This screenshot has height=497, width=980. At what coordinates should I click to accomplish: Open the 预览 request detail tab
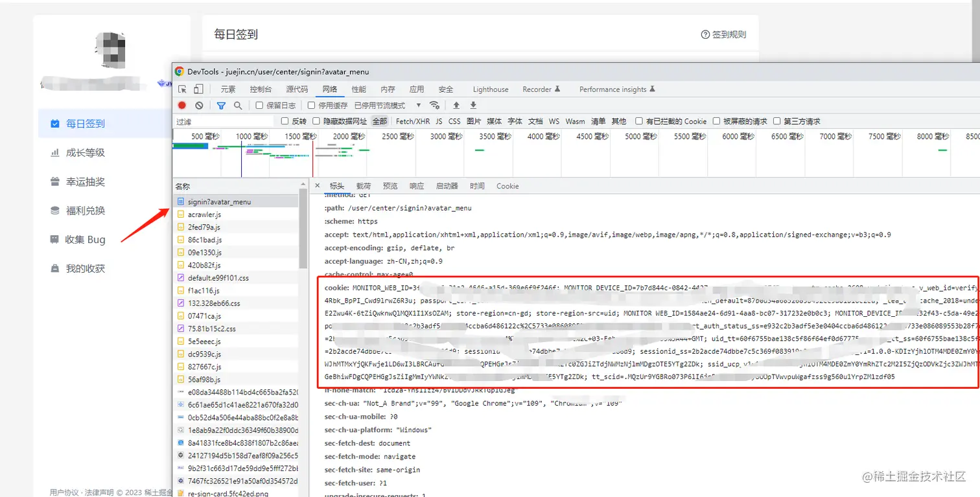tap(390, 186)
